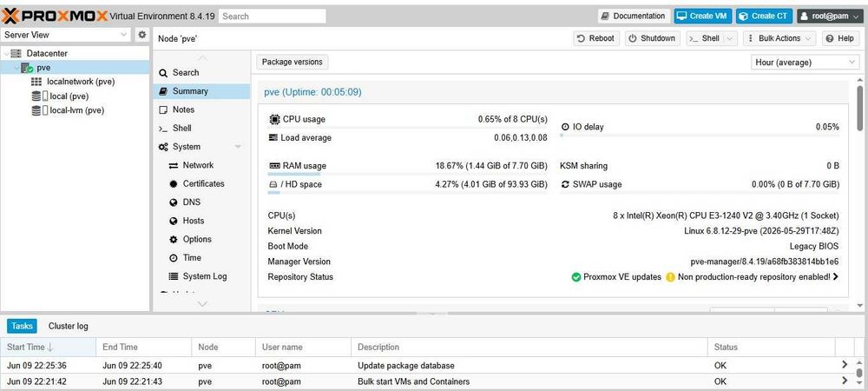868x391 pixels.
Task: Click the Proxmox logo
Action: (x=54, y=16)
